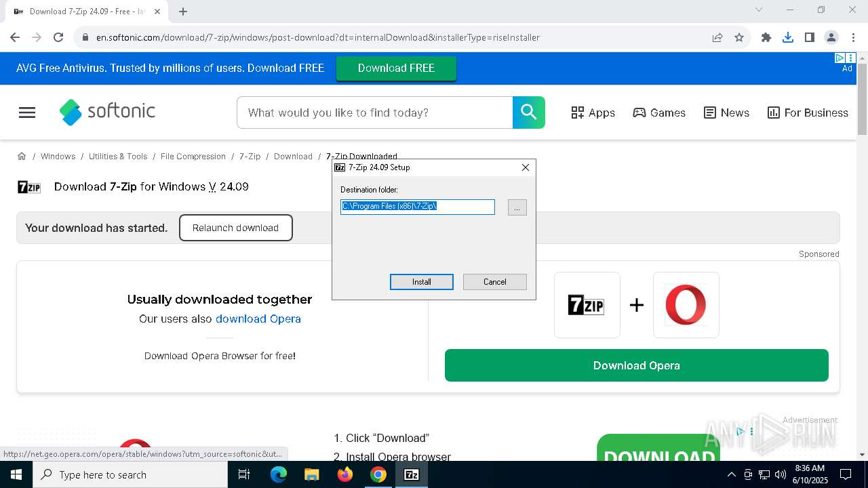868x488 pixels.
Task: Click Install in 7-Zip Setup
Action: click(x=422, y=282)
